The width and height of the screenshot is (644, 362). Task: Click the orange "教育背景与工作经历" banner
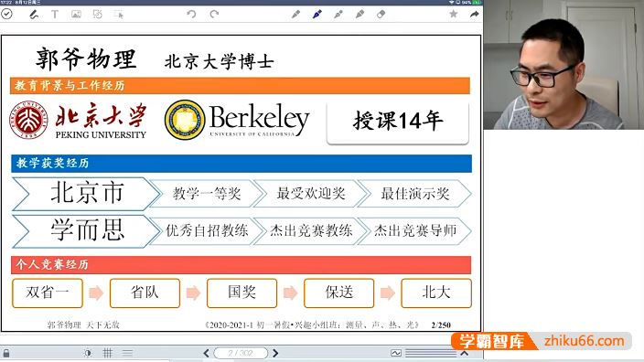coord(240,85)
